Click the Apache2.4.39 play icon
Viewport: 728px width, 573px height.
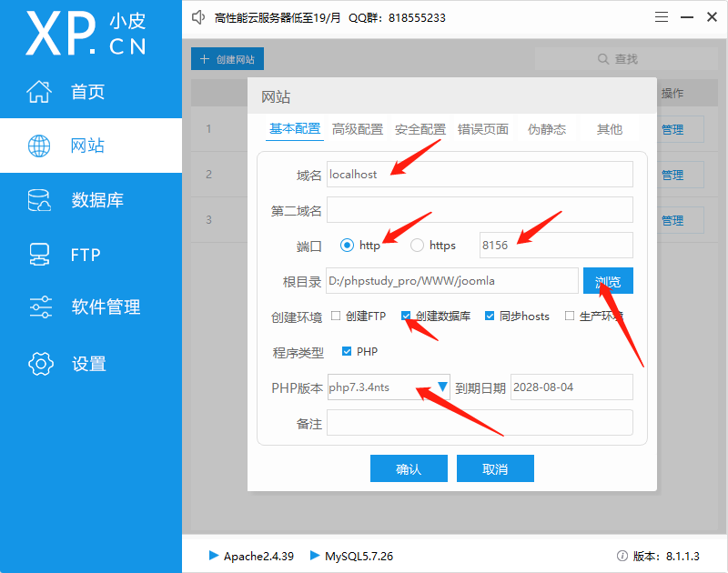pos(214,555)
